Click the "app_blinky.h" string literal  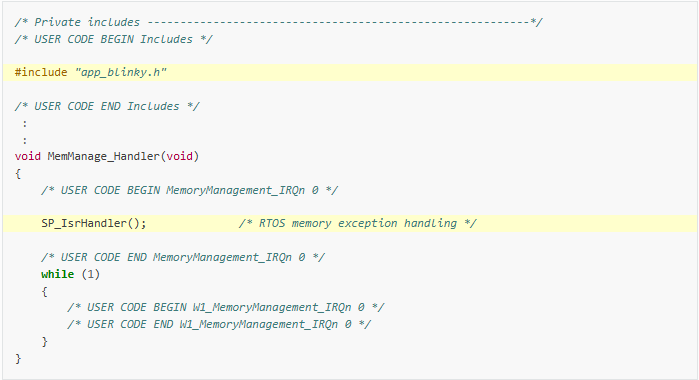[120, 72]
